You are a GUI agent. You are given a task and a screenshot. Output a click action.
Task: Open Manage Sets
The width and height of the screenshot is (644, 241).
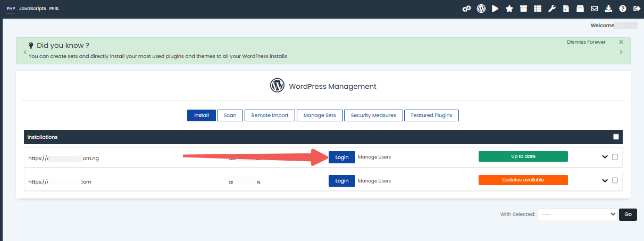coord(320,115)
